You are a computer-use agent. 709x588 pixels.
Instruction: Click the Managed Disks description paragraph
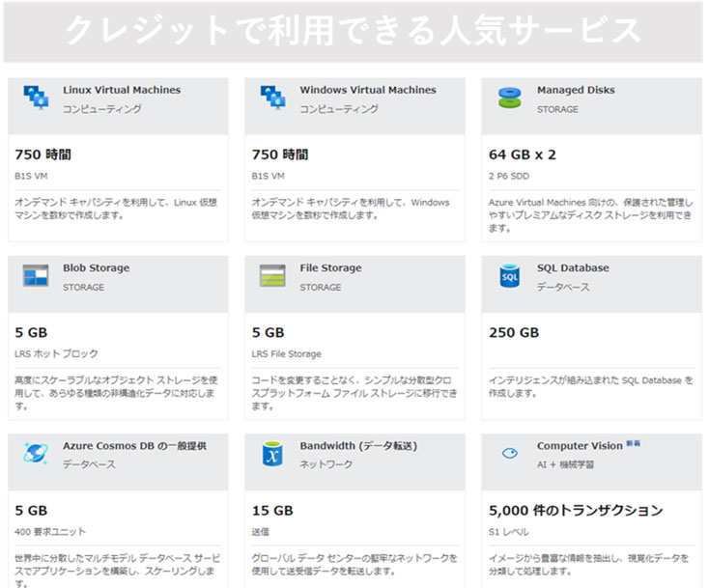[x=590, y=215]
